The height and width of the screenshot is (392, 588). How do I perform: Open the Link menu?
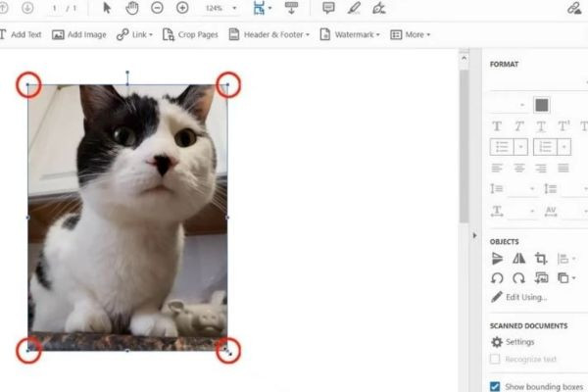(x=134, y=34)
